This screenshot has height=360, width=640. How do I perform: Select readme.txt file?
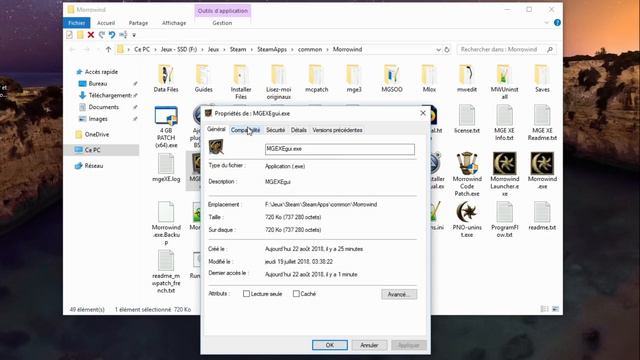pos(542,216)
